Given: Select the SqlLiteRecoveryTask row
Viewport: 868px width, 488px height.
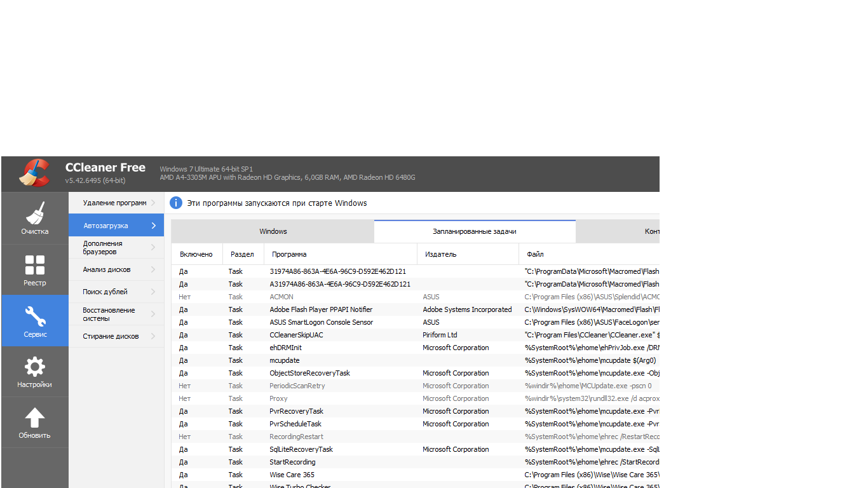Looking at the screenshot, I should pos(416,449).
